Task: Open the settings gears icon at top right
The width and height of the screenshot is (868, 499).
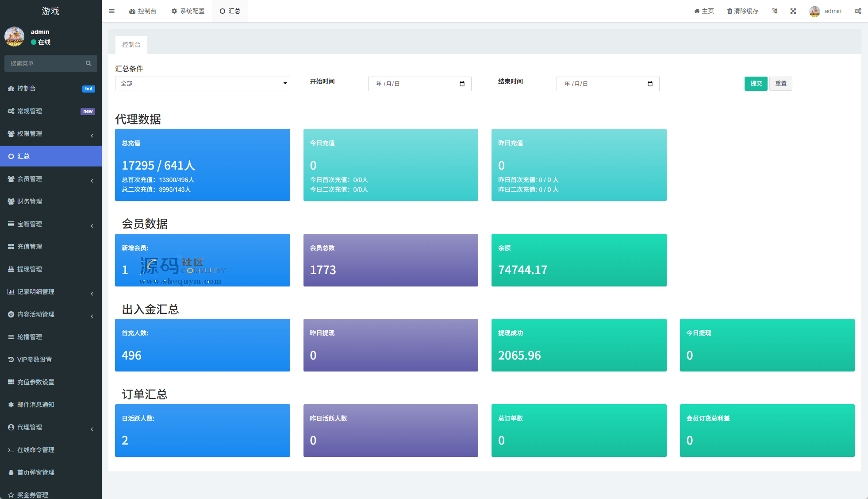Action: pyautogui.click(x=858, y=11)
